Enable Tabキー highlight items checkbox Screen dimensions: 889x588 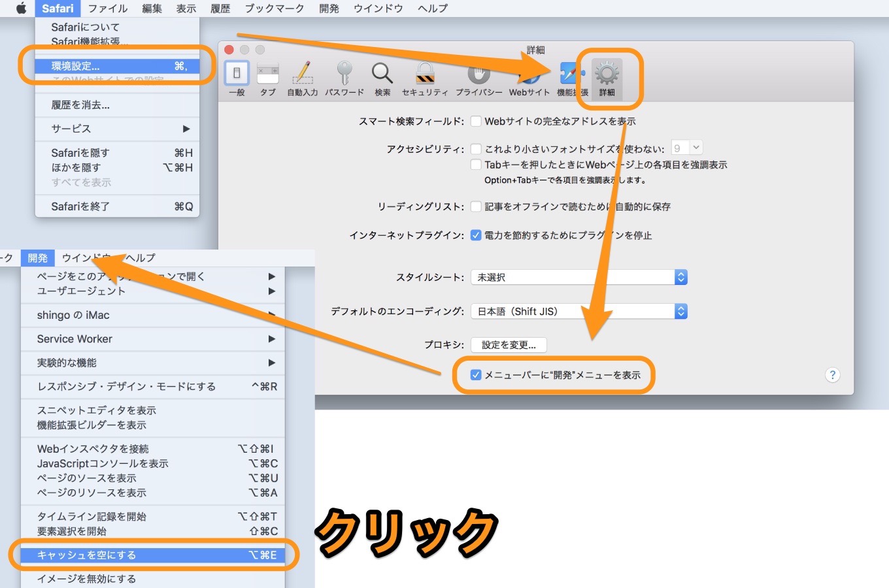click(476, 165)
